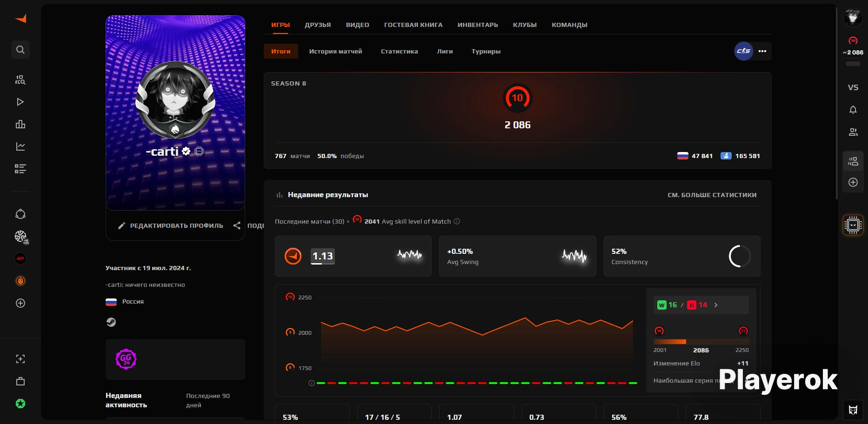
Task: Open the party group icon in right sidebar
Action: (853, 161)
